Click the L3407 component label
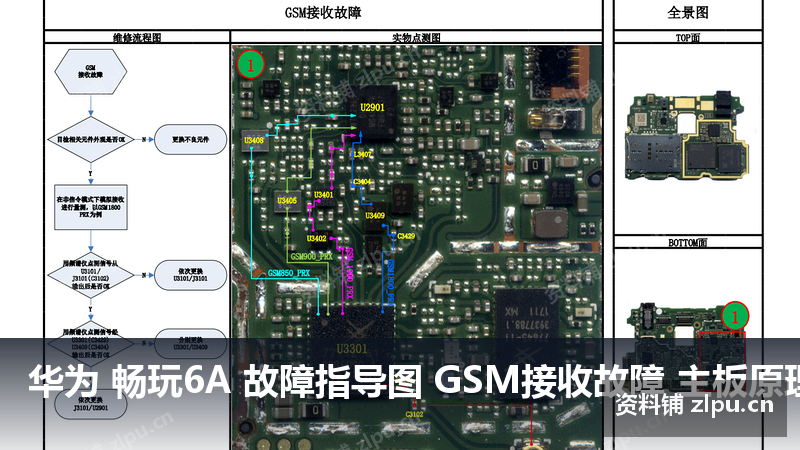800x450 pixels. pyautogui.click(x=363, y=154)
